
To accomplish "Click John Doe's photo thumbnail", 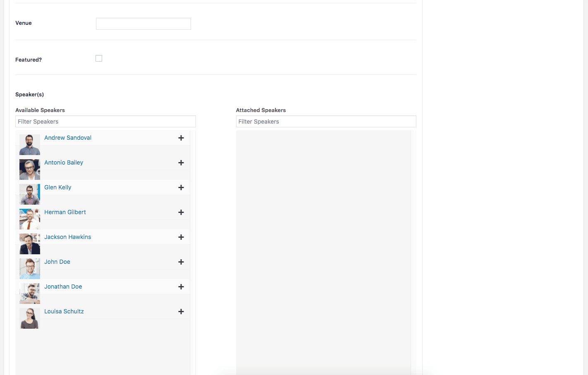I will [x=30, y=269].
